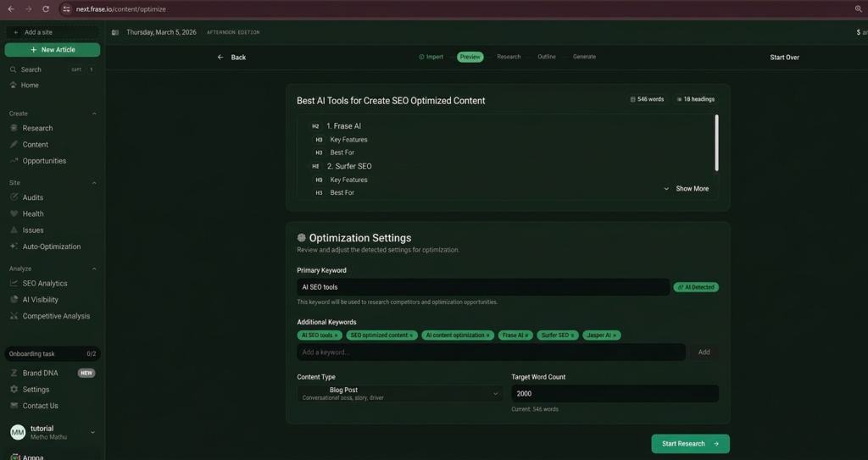Remove the 'AI SEO tools' keyword tag
868x460 pixels.
point(336,335)
